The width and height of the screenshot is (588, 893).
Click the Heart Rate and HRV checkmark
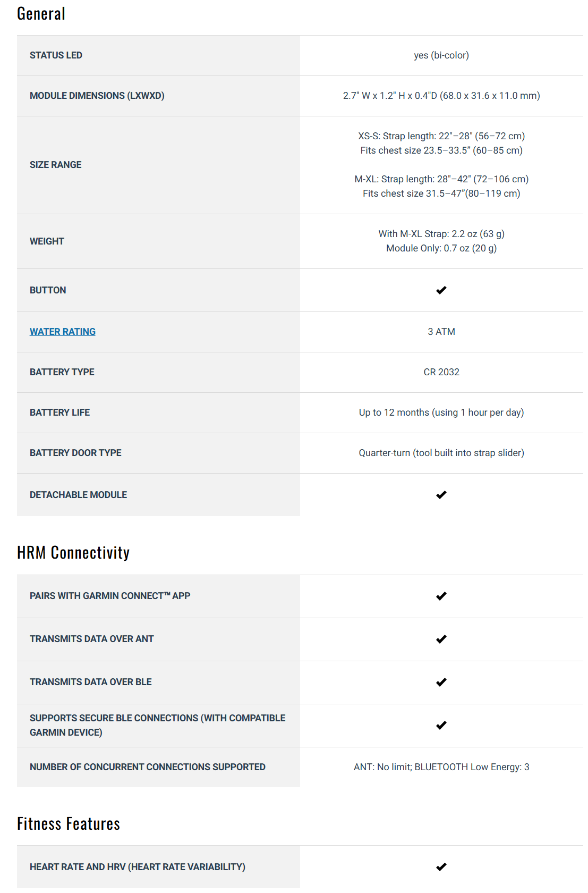tap(441, 867)
